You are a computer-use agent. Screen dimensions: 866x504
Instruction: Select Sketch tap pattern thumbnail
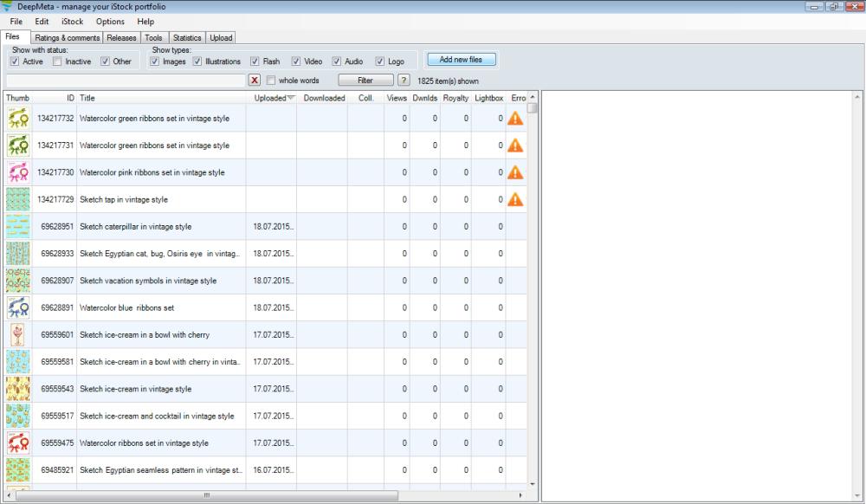click(18, 199)
